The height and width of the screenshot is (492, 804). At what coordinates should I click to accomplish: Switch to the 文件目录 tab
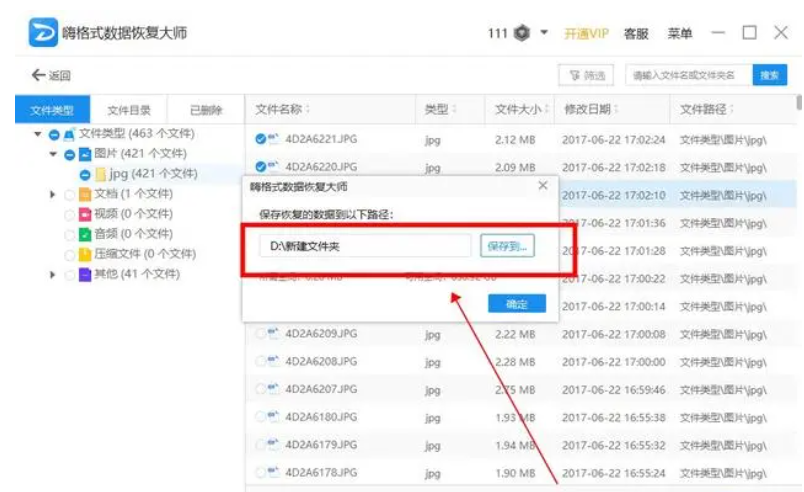tap(129, 110)
